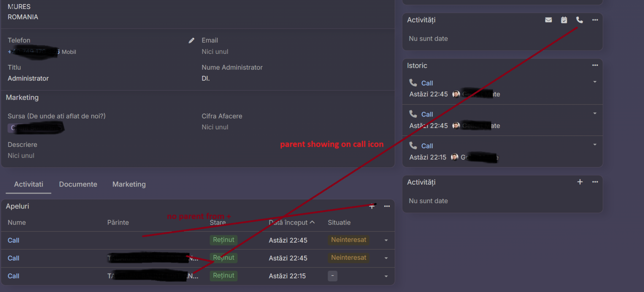644x292 pixels.
Task: Click the pencil edit icon beside Telefon
Action: tap(191, 40)
